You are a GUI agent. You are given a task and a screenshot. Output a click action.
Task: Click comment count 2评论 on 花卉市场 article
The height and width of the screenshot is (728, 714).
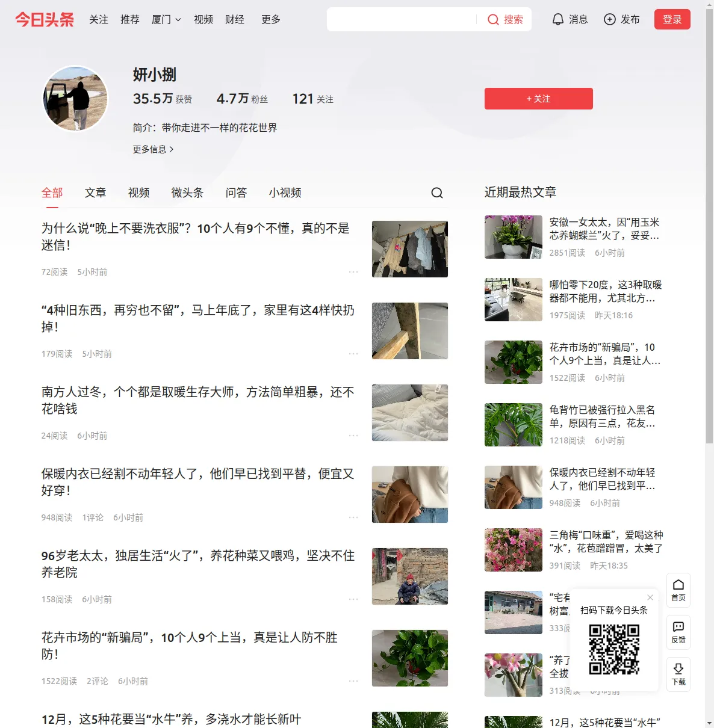[98, 681]
